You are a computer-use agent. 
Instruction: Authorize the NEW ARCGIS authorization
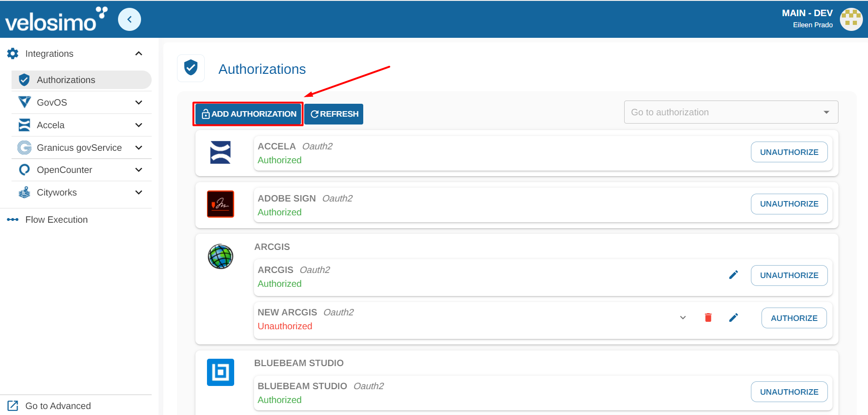point(794,318)
